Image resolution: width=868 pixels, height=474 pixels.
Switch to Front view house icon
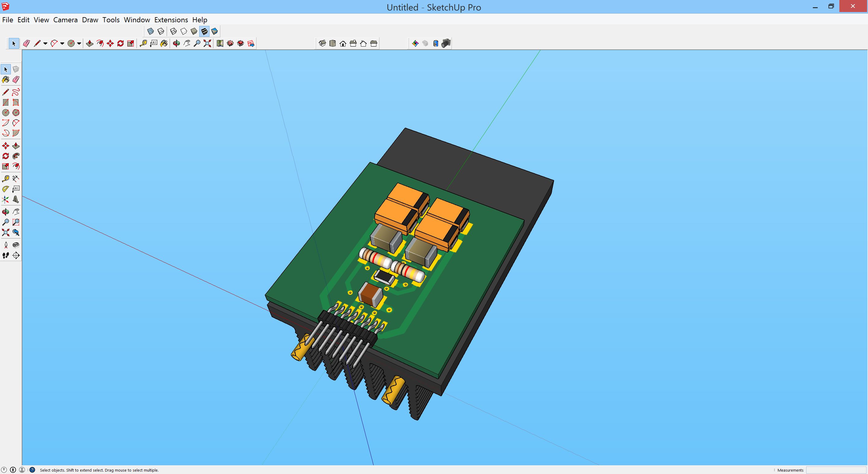(343, 43)
